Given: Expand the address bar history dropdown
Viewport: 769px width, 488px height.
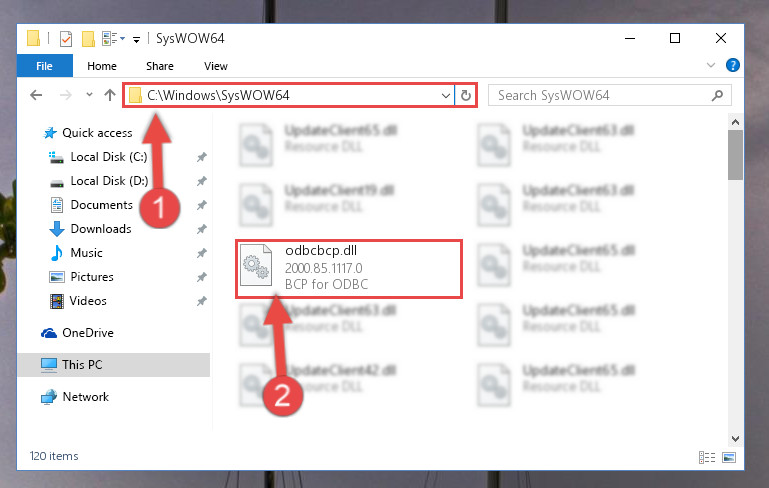Looking at the screenshot, I should click(x=445, y=95).
